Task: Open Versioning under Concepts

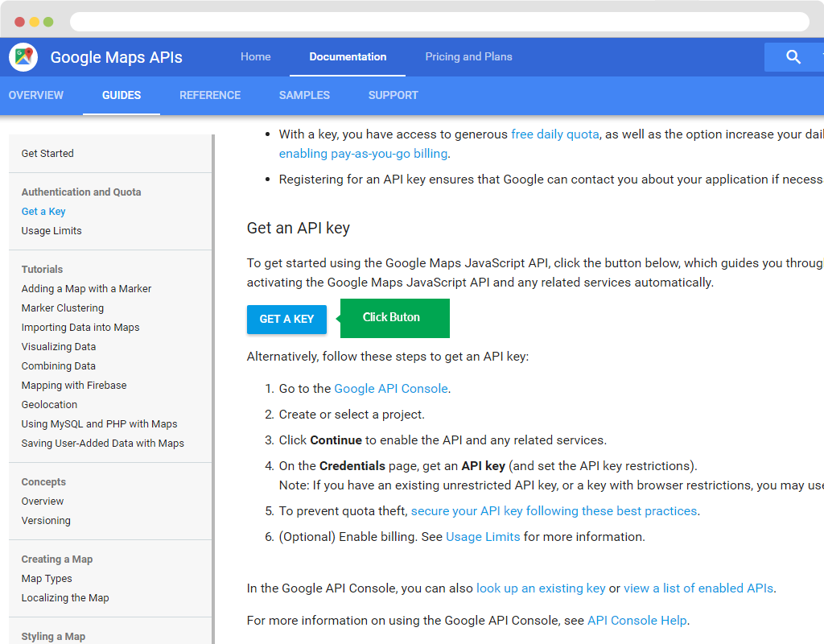Action: click(46, 521)
